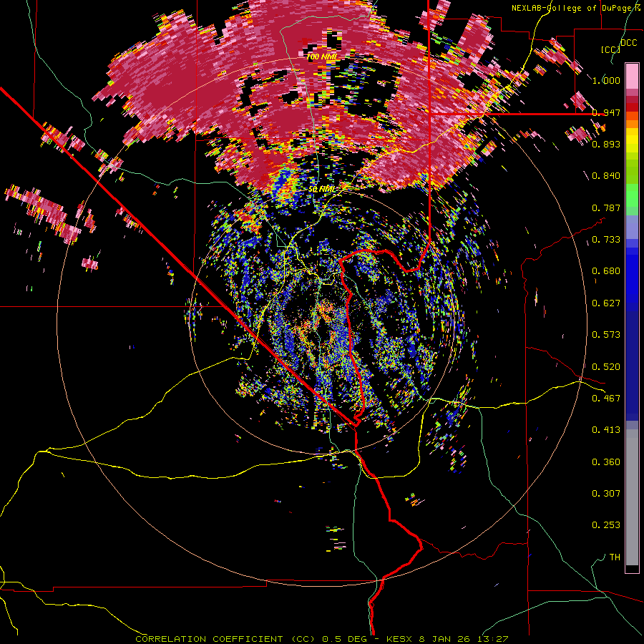Viewport: 644px width, 644px height.
Task: Click the Correlation Coefficient title at bottom
Action: pyautogui.click(x=209, y=639)
